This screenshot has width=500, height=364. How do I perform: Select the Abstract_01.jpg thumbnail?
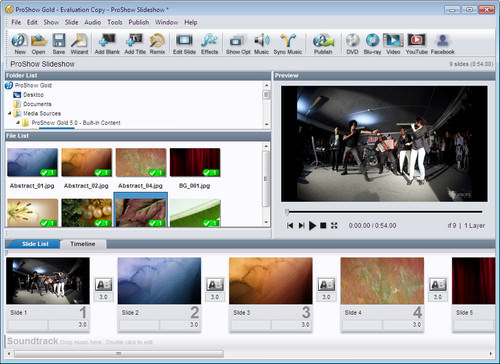[32, 162]
